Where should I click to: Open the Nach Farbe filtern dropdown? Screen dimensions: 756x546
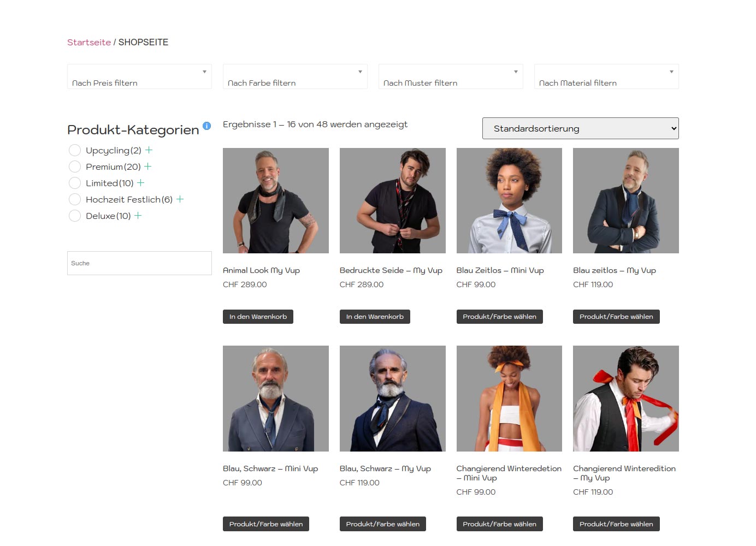click(295, 76)
